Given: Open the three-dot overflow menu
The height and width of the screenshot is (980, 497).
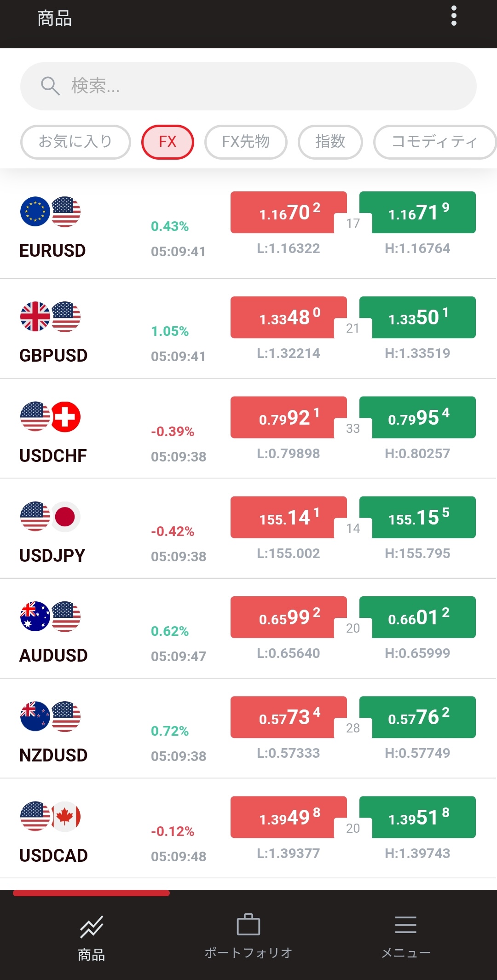Looking at the screenshot, I should [x=454, y=17].
